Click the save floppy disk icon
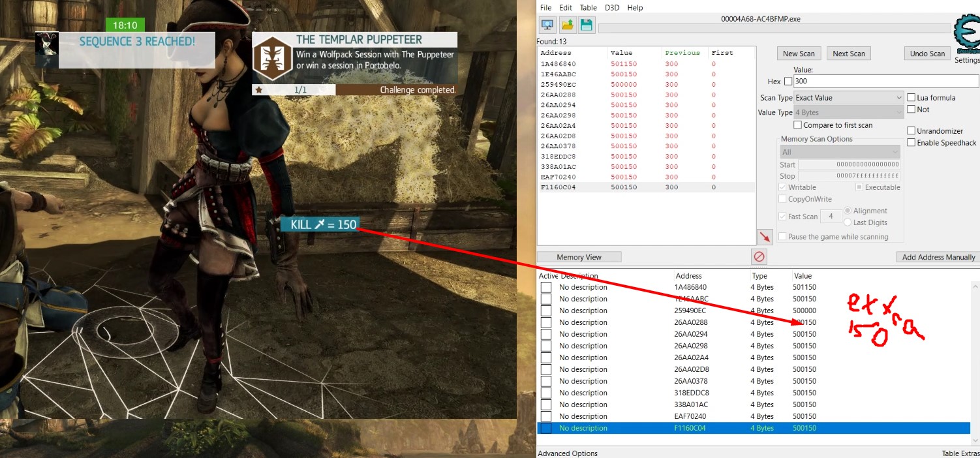The width and height of the screenshot is (980, 458). click(x=586, y=25)
